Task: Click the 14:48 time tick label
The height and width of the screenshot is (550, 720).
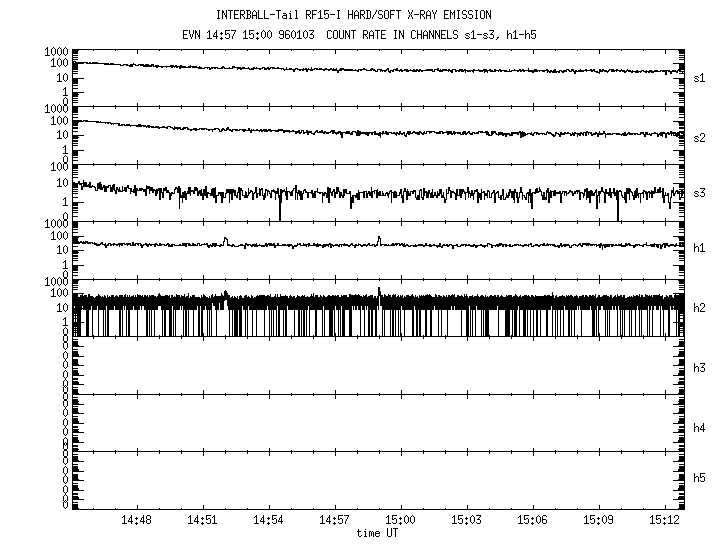Action: (136, 521)
